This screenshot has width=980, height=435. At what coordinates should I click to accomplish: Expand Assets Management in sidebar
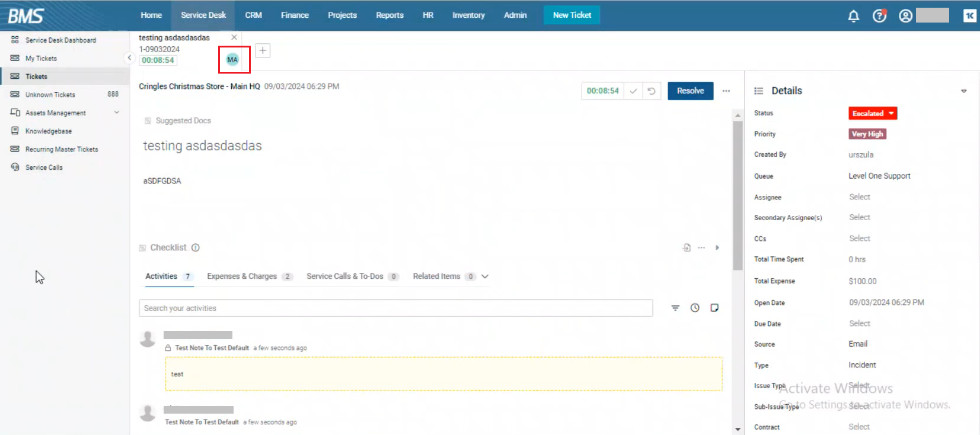click(x=116, y=113)
